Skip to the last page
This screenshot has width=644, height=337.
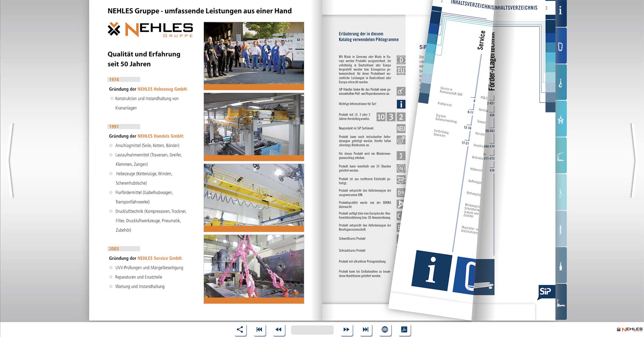pyautogui.click(x=366, y=330)
